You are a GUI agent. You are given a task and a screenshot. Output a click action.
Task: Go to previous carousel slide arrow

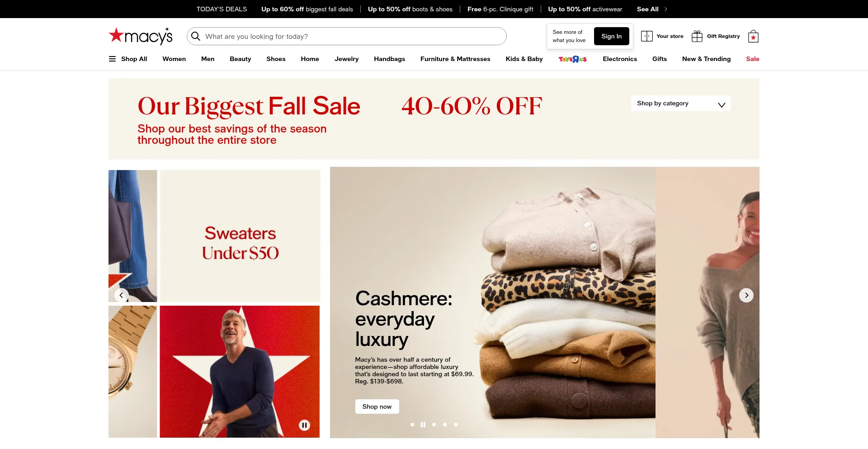point(121,295)
